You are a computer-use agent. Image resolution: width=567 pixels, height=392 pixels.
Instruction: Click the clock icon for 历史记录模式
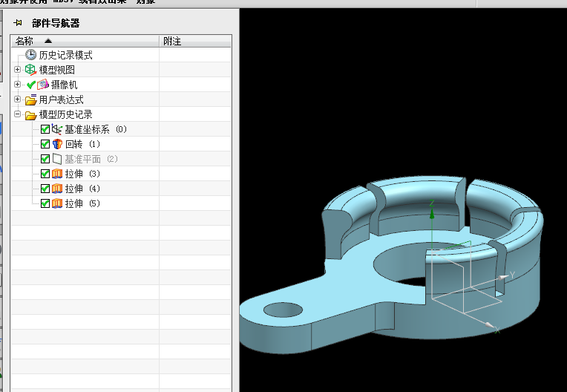point(30,55)
